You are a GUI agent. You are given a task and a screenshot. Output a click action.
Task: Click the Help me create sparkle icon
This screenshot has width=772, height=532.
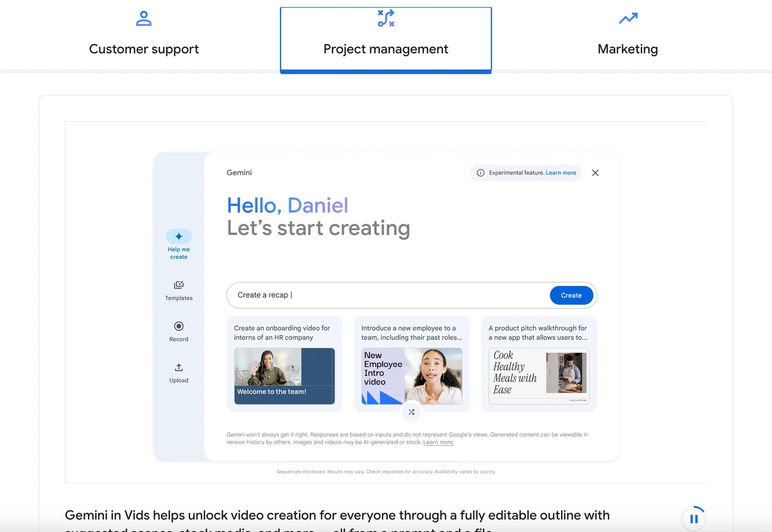[179, 236]
